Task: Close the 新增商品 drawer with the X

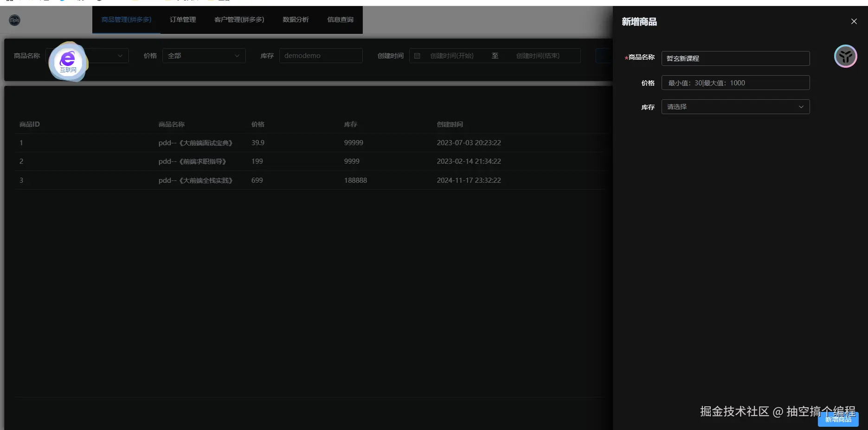Action: [x=854, y=21]
